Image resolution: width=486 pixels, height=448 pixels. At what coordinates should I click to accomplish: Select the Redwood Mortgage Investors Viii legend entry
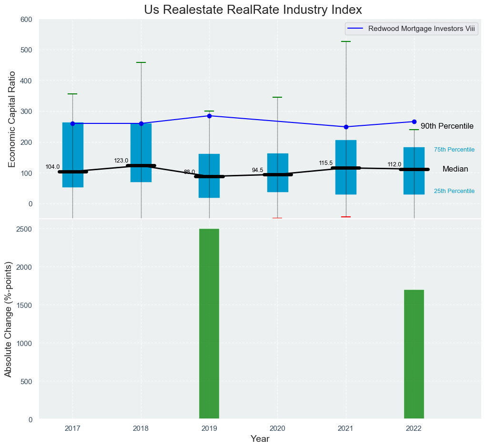point(422,29)
